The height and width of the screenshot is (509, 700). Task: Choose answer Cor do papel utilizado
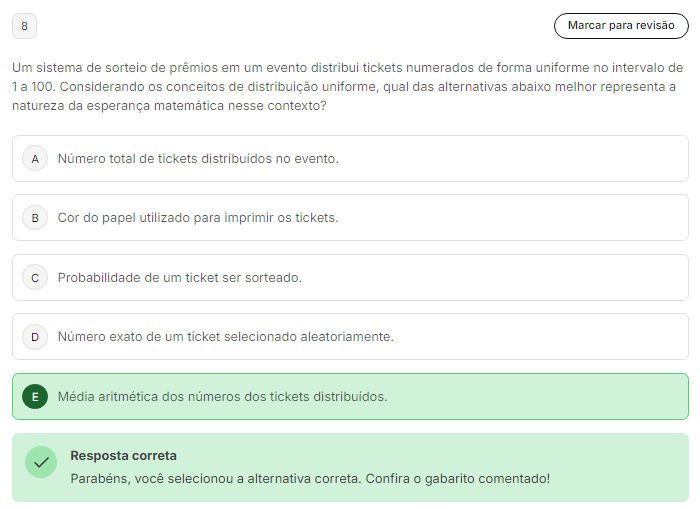[198, 218]
